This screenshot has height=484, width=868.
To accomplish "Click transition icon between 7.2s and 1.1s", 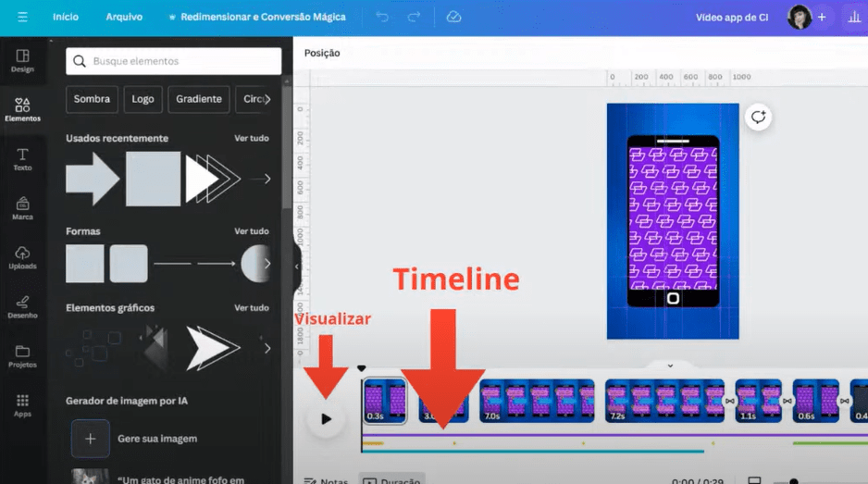I will click(729, 401).
